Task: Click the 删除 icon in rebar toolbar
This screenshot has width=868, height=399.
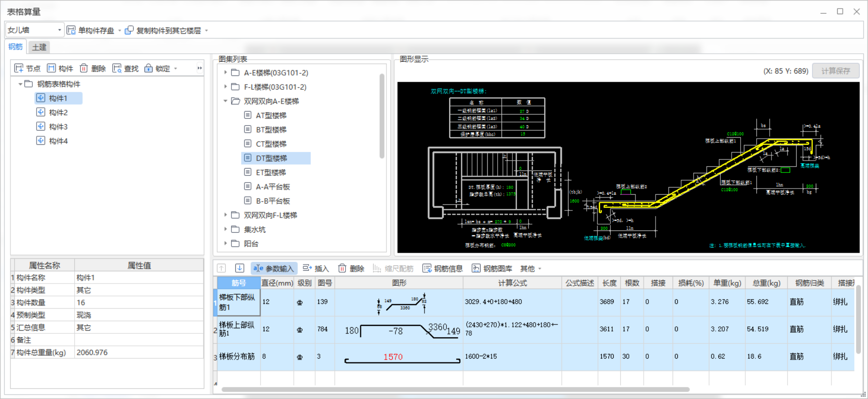Action: (x=342, y=268)
